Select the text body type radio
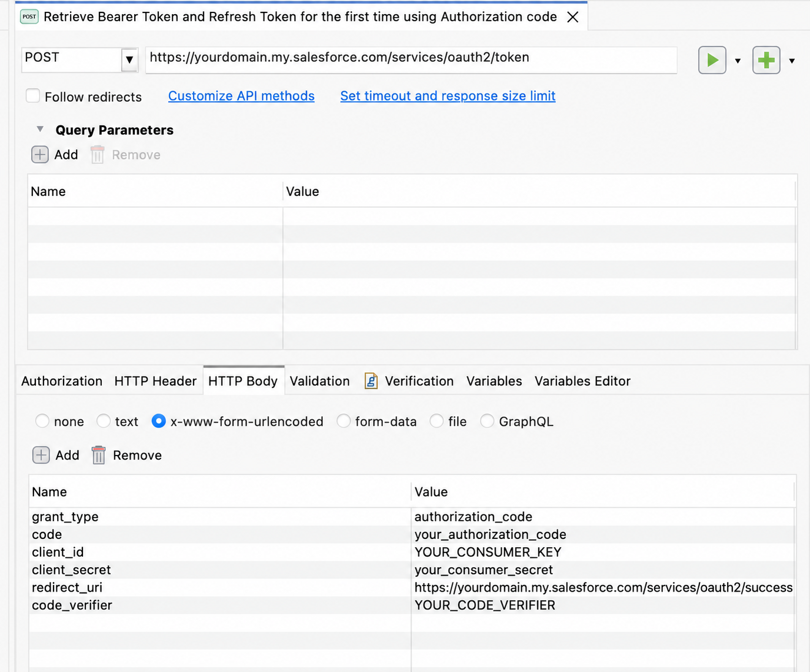810x672 pixels. (104, 421)
